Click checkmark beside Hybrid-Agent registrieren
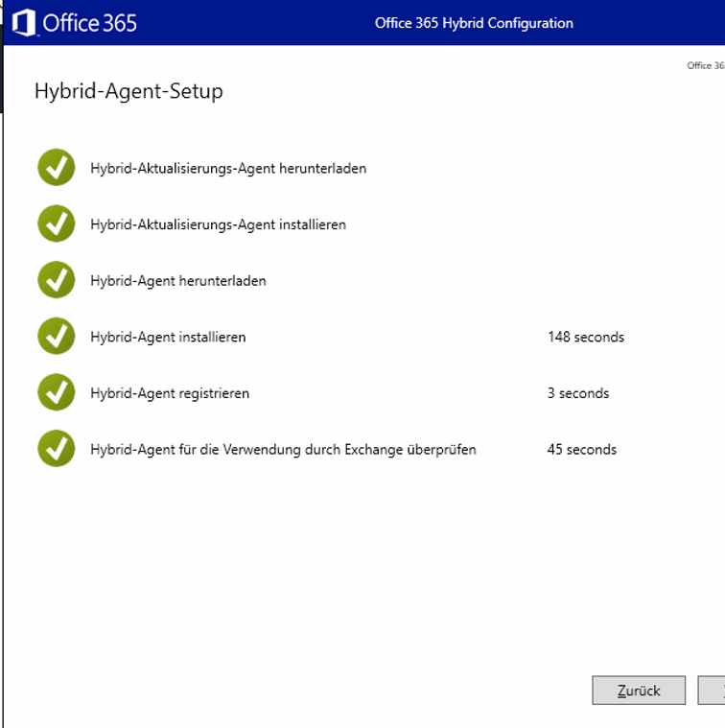Screen dimensions: 725x728 57,392
